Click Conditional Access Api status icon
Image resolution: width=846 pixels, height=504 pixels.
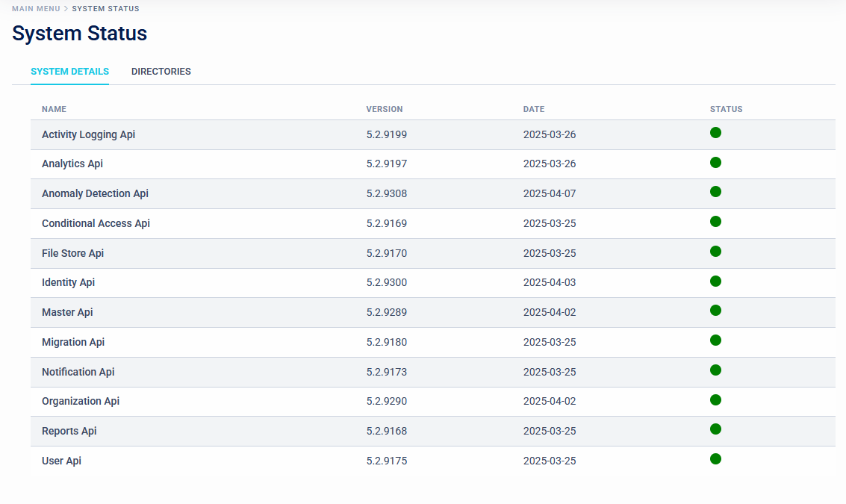[715, 222]
